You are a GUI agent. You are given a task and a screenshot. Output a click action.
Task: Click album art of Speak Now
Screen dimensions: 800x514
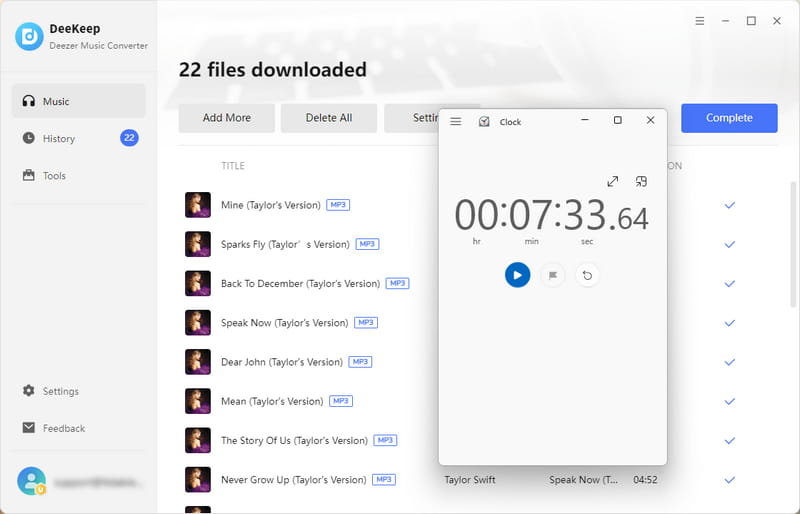click(198, 323)
